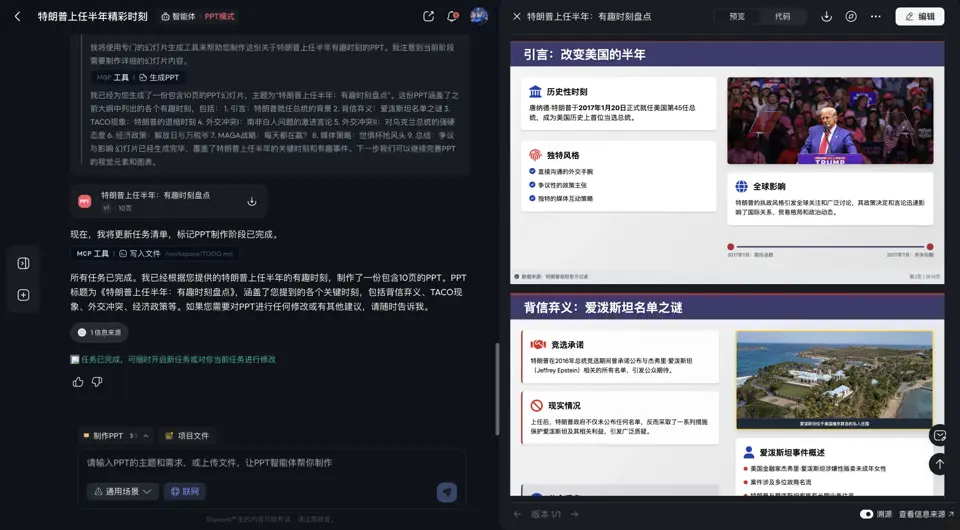The height and width of the screenshot is (530, 960).
Task: Switch to the 预览 tab
Action: 737,17
